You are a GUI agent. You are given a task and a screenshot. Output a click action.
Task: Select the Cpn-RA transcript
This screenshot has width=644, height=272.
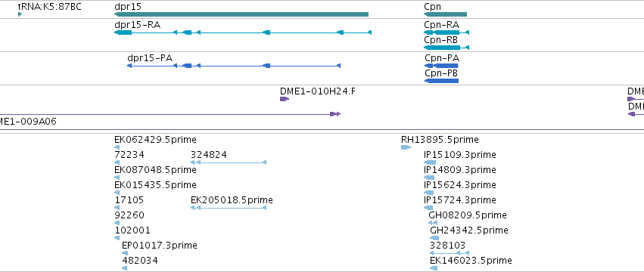click(x=446, y=32)
